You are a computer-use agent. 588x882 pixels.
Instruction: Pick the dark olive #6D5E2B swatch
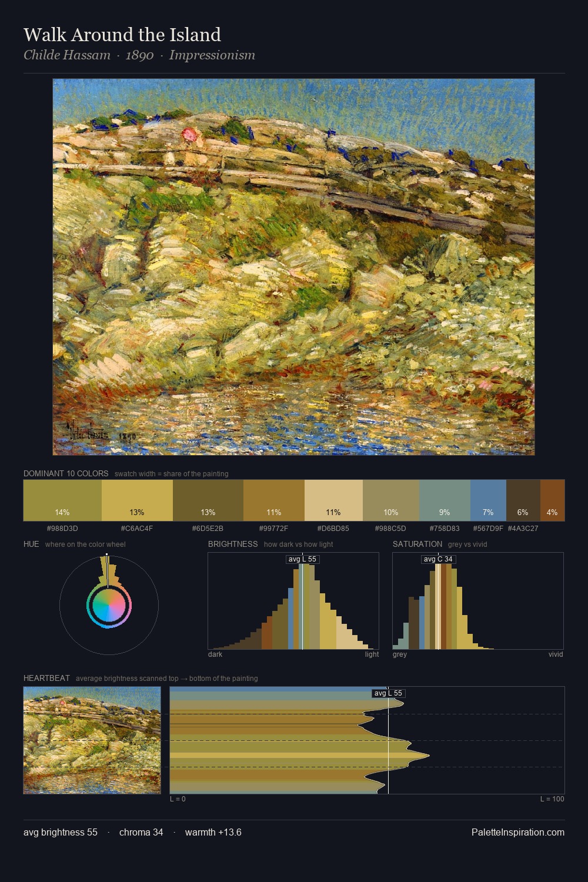(x=208, y=500)
